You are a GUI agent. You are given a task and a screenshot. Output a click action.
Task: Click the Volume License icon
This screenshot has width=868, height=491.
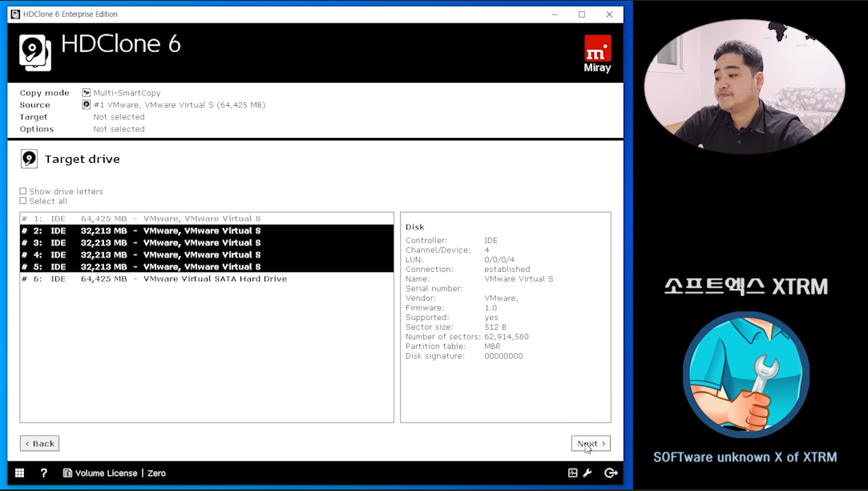(x=67, y=473)
